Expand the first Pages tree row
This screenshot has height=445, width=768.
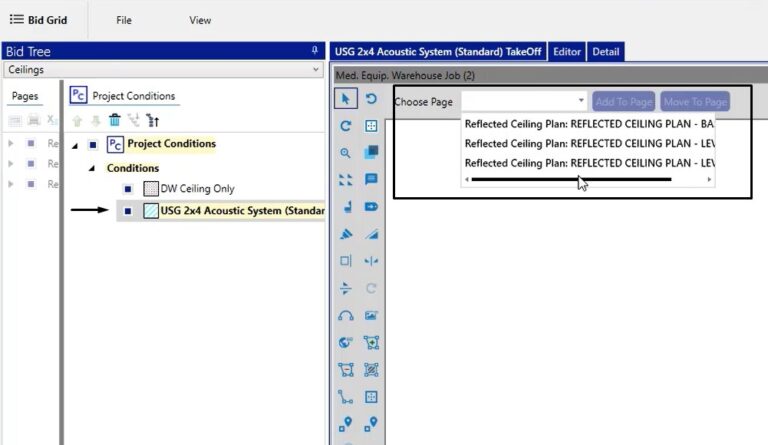pos(11,143)
